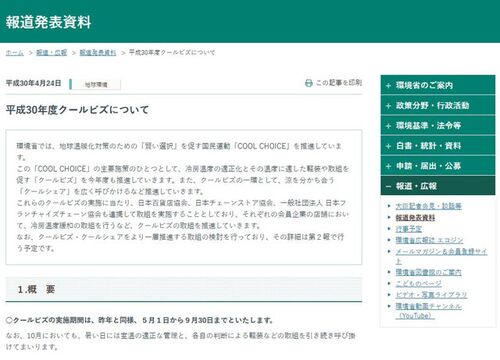Click the 報道発表資料 page banner title
Screen dimensions: 500x360
coord(48,22)
